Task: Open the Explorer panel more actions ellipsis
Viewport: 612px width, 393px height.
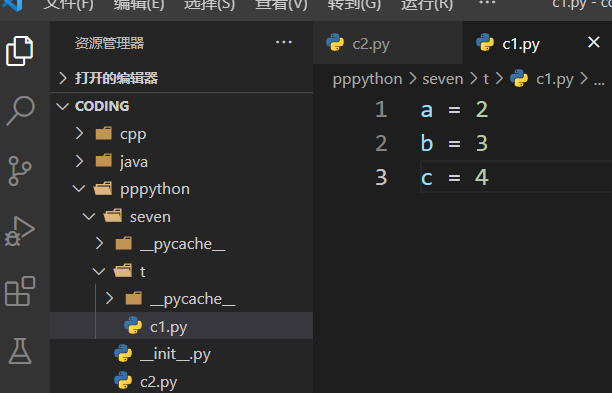Action: (x=284, y=42)
